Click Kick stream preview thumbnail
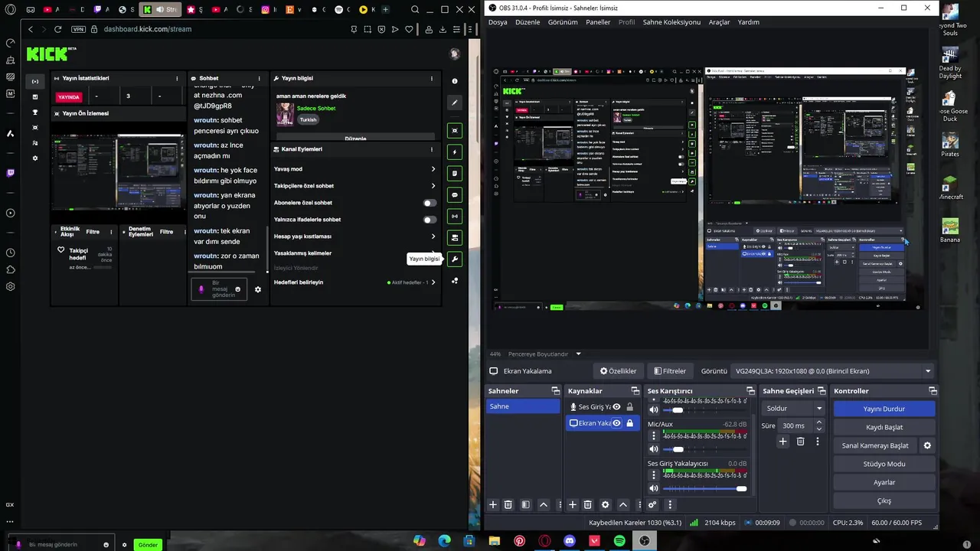 118,172
